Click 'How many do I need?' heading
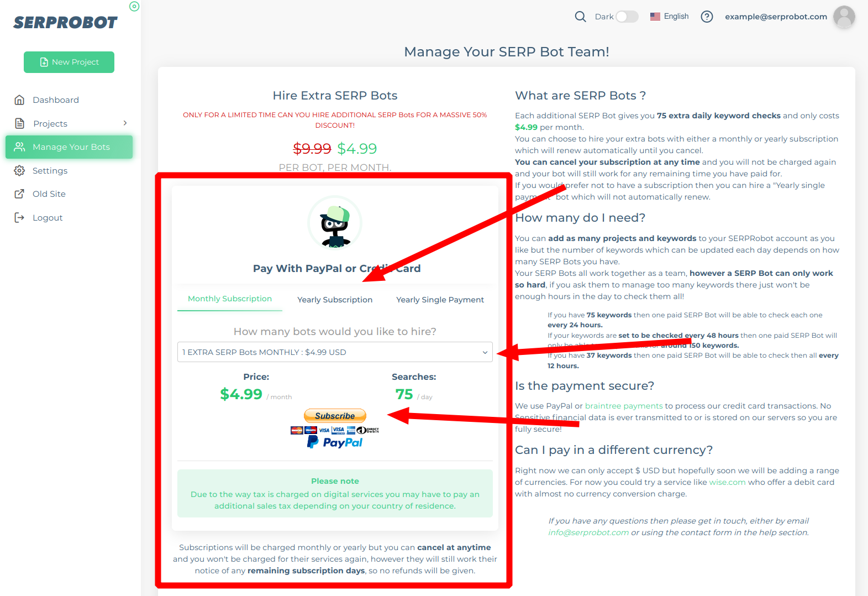868x596 pixels. (x=580, y=218)
